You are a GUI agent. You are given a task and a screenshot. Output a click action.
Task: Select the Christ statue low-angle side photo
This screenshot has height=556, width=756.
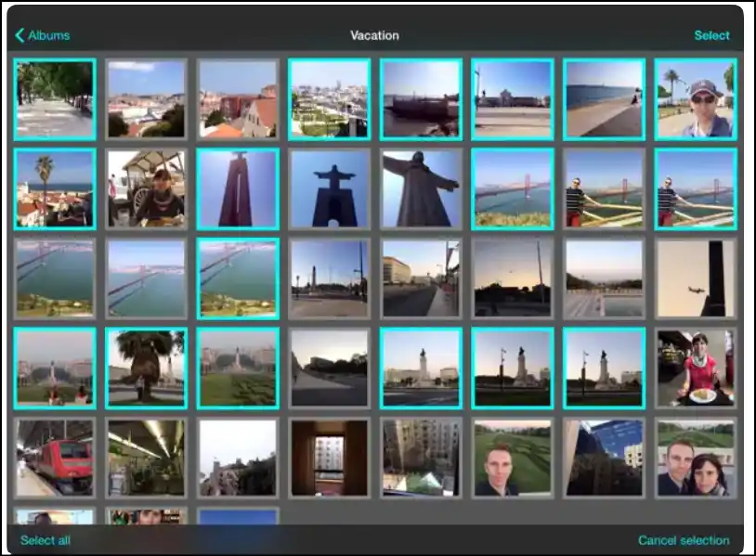pyautogui.click(x=421, y=188)
